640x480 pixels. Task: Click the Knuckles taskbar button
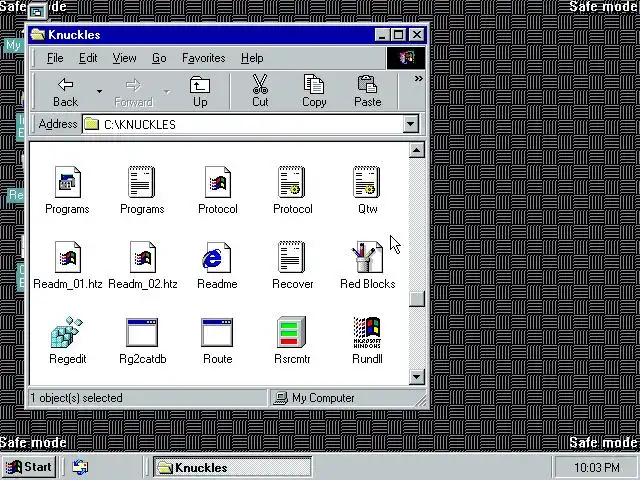point(233,467)
